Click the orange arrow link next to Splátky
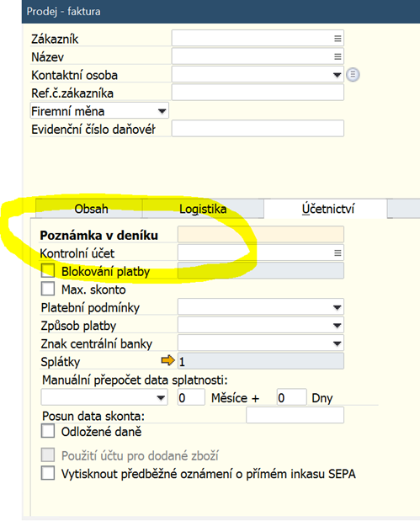 [167, 360]
